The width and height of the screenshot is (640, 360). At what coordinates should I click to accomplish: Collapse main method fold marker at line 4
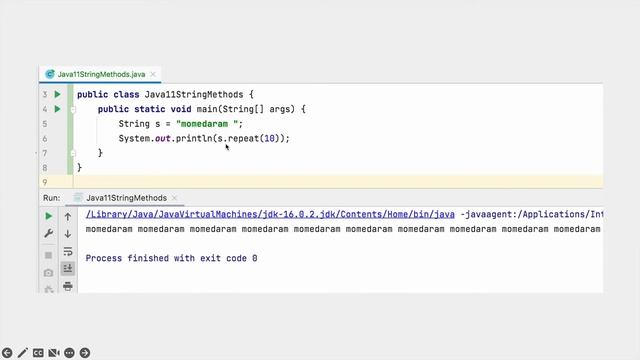coord(73,109)
